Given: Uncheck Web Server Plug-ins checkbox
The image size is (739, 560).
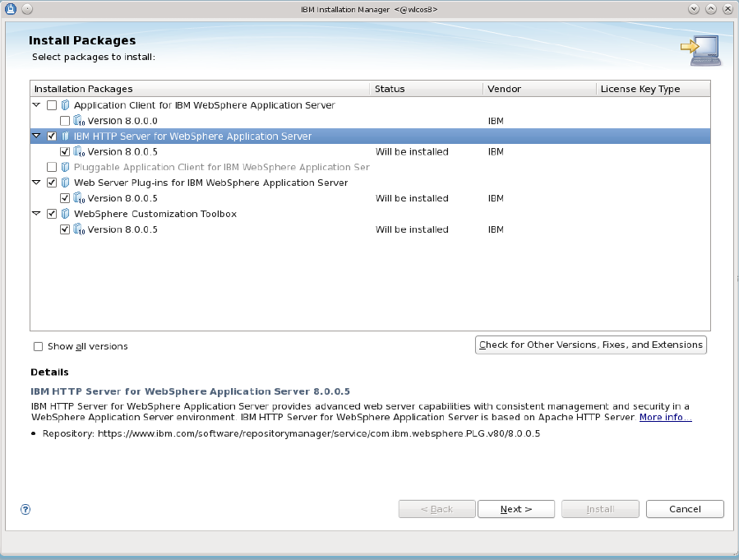Looking at the screenshot, I should pyautogui.click(x=52, y=183).
